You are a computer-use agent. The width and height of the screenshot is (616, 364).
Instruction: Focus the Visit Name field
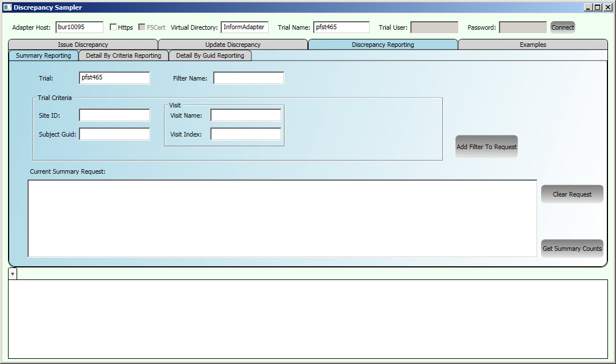246,115
